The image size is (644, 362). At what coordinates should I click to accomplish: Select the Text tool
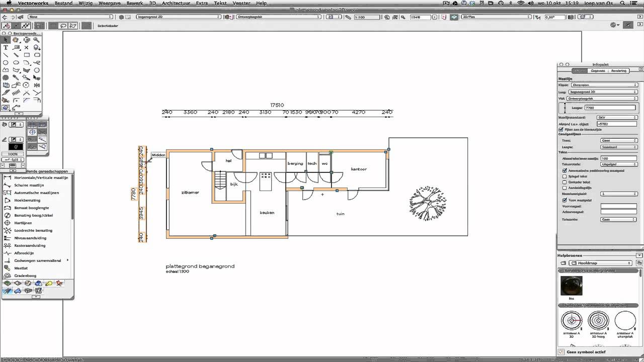click(x=6, y=48)
